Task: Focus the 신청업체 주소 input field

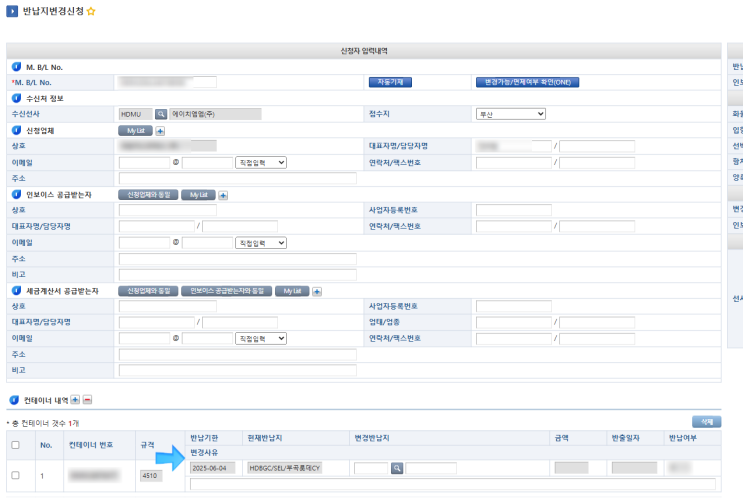Action: pos(237,179)
